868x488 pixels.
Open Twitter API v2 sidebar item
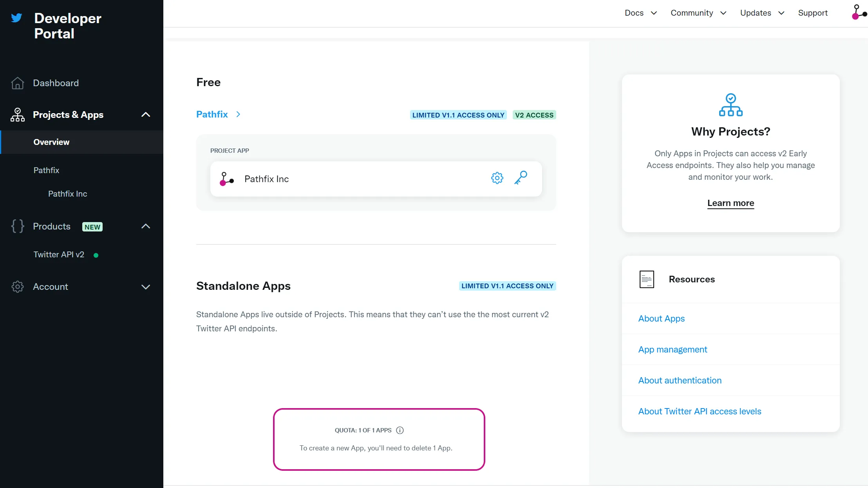[x=59, y=255]
